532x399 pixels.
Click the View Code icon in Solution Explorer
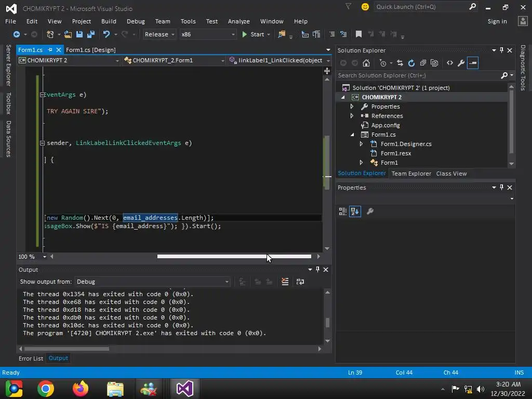(x=450, y=63)
